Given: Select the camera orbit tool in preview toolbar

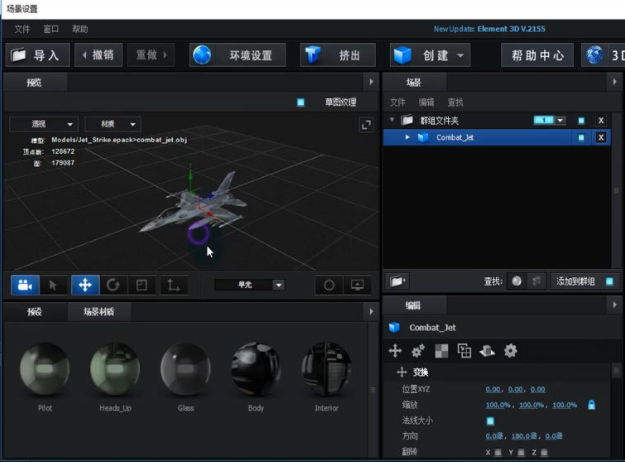Looking at the screenshot, I should coord(25,285).
